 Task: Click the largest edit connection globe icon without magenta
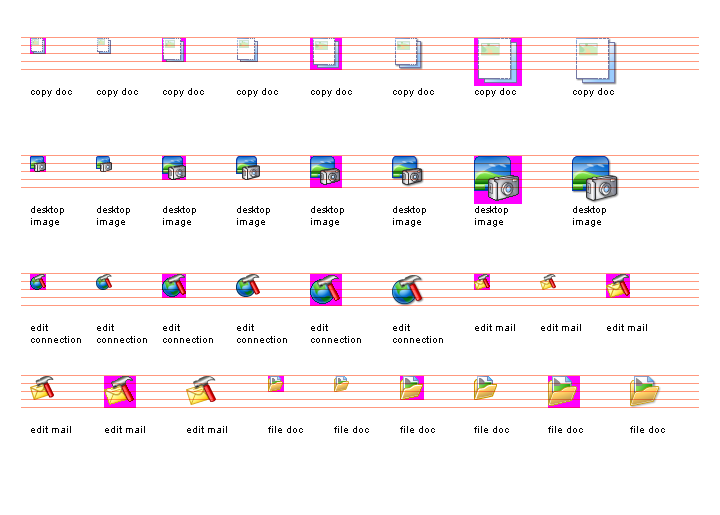click(407, 289)
